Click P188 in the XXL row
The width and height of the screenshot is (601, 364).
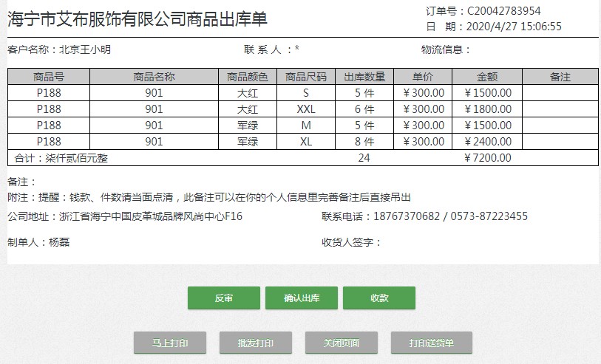pyautogui.click(x=49, y=109)
